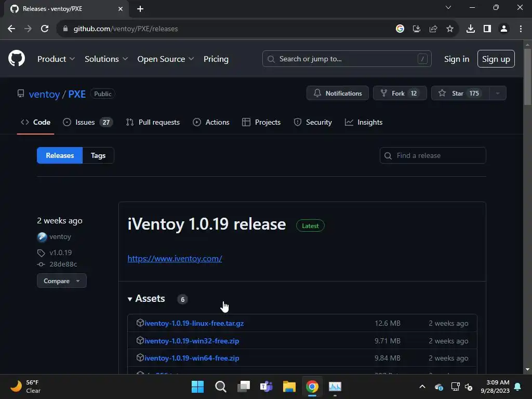This screenshot has height=399, width=532.
Task: Open the ventoy owner link
Action: [45, 94]
